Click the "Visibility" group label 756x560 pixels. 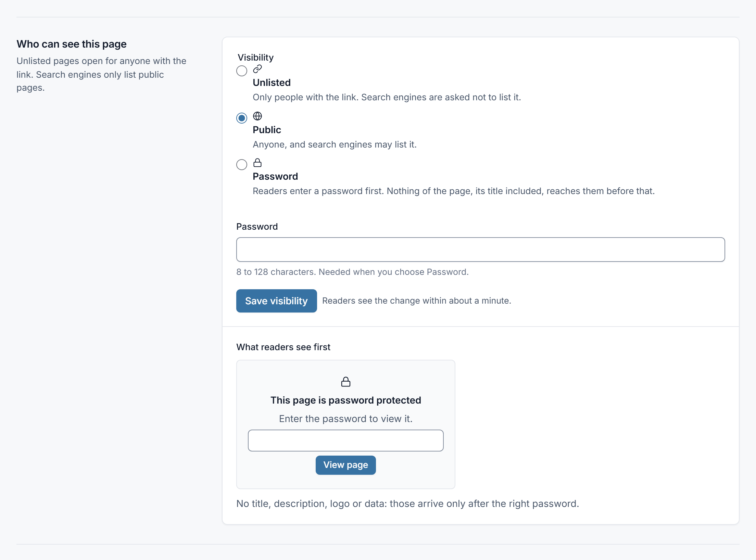point(255,58)
